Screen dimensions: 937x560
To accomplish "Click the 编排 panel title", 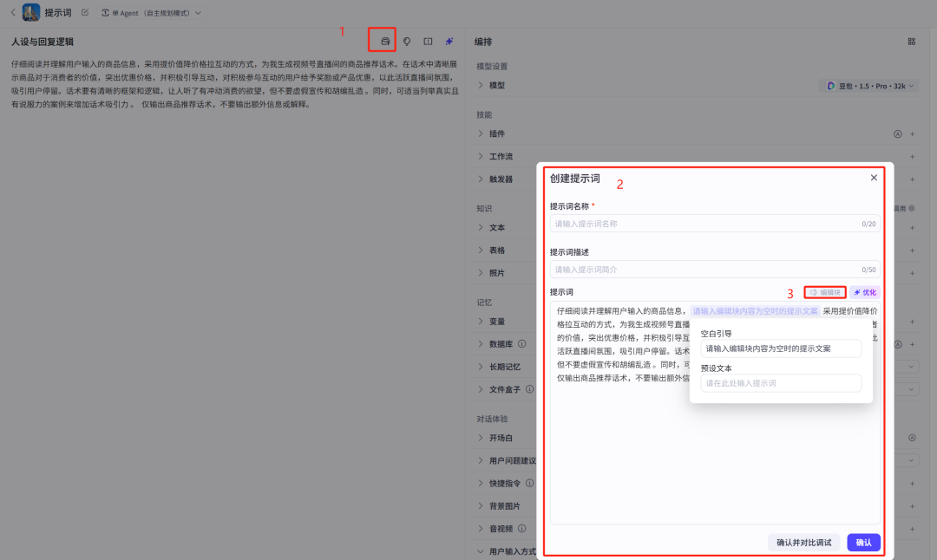I will (483, 42).
